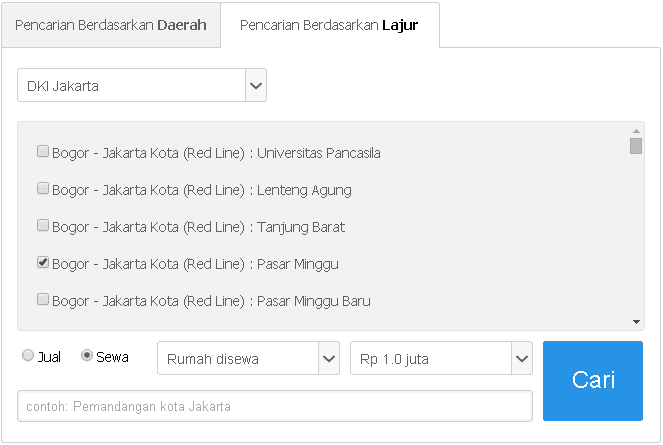Select the Jual radio button
Image resolution: width=663 pixels, height=445 pixels.
tap(28, 356)
